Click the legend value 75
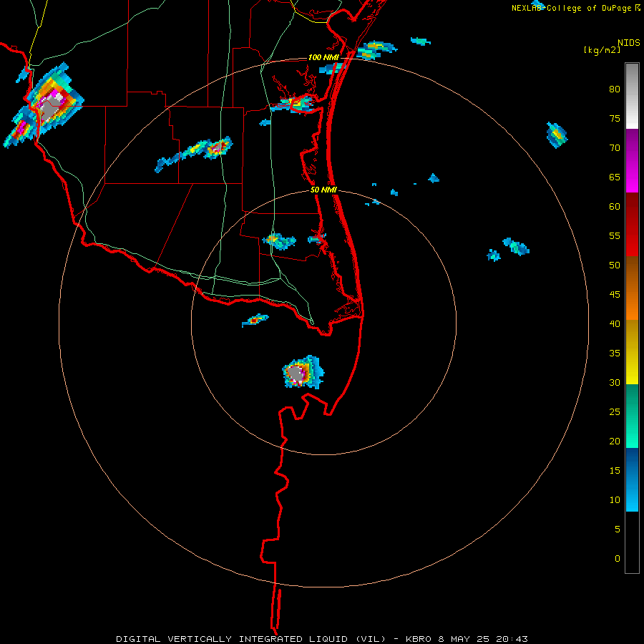This screenshot has width=644, height=644. pos(615,118)
